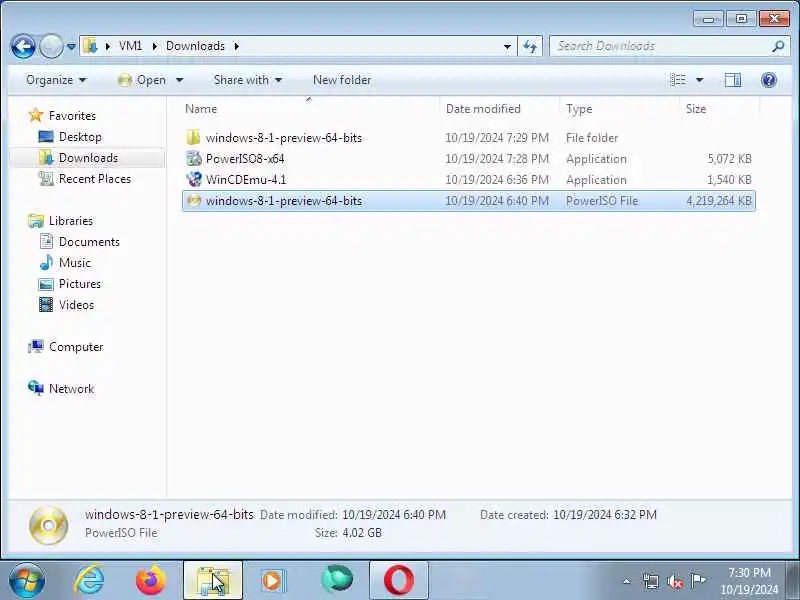The height and width of the screenshot is (600, 800).
Task: Sort by Date modified column
Action: point(498,109)
